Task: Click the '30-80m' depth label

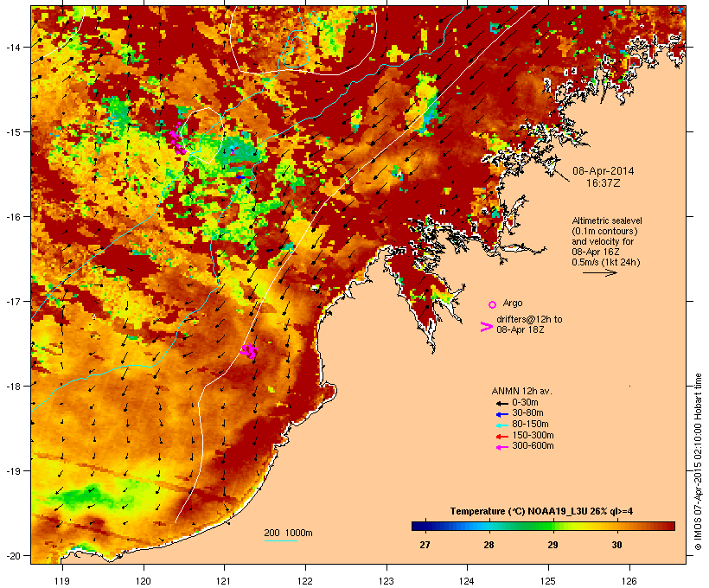Action: click(x=527, y=413)
